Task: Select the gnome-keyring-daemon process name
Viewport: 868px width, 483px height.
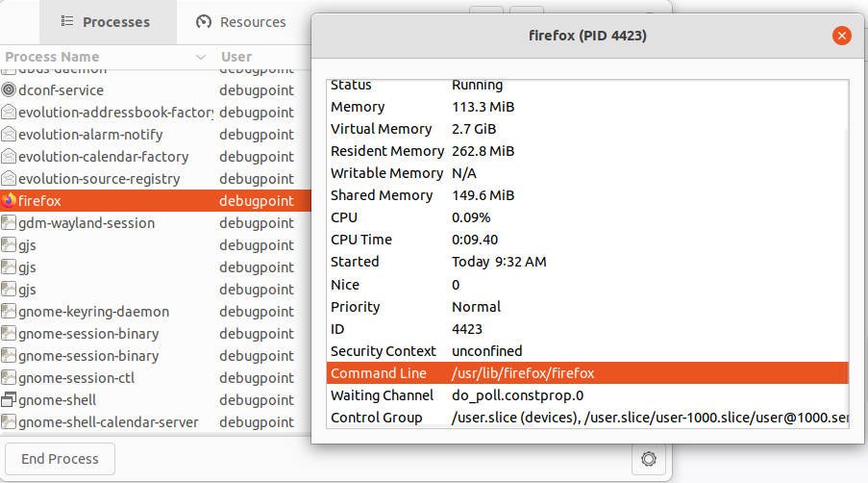Action: (93, 312)
